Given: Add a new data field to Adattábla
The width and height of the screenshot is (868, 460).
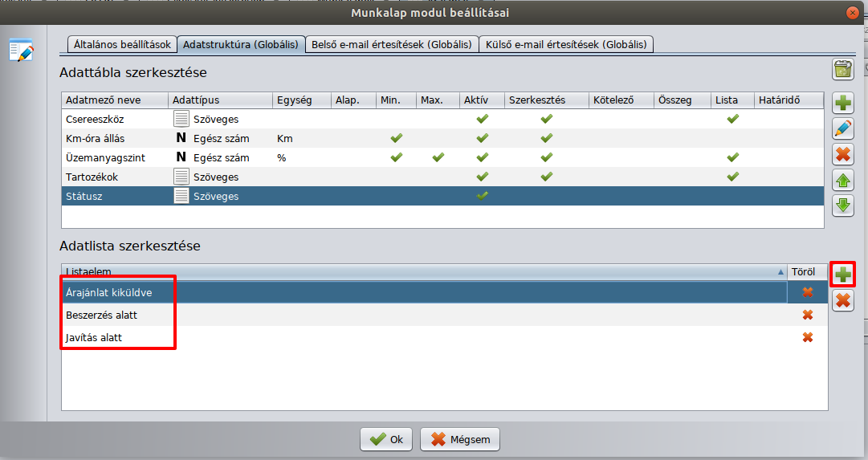Looking at the screenshot, I should [842, 103].
